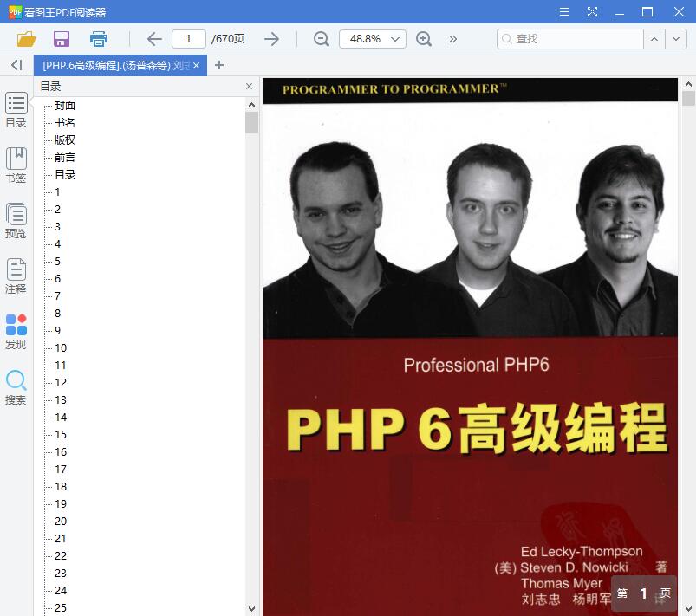Open a PDF file via the folder icon
The image size is (696, 616).
point(26,39)
